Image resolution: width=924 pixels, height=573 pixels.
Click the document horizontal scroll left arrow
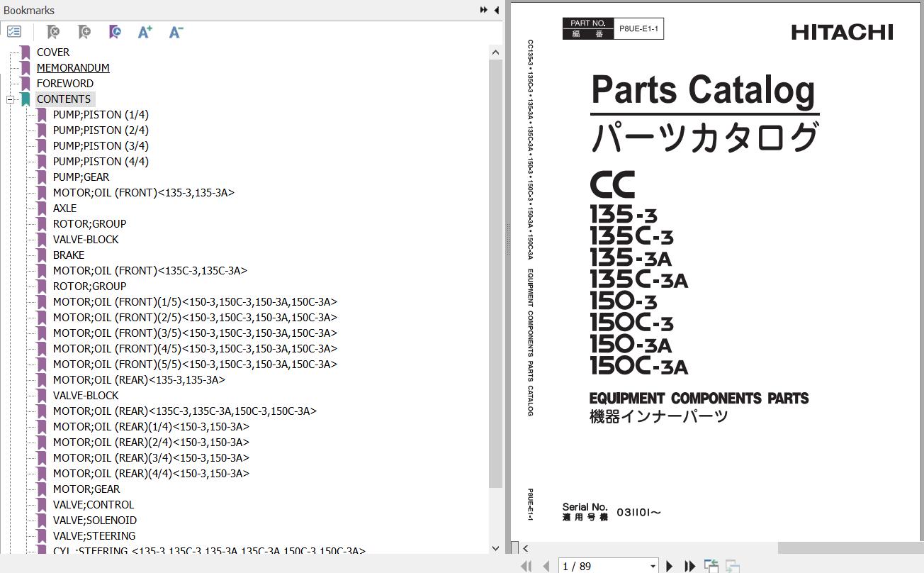(x=526, y=547)
